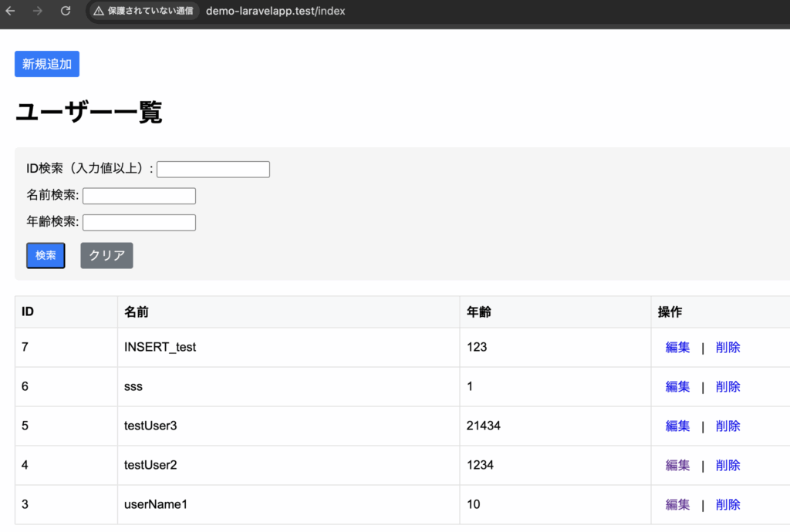Click the browser forward arrow
Screen dimensions: 790x532
pos(38,12)
